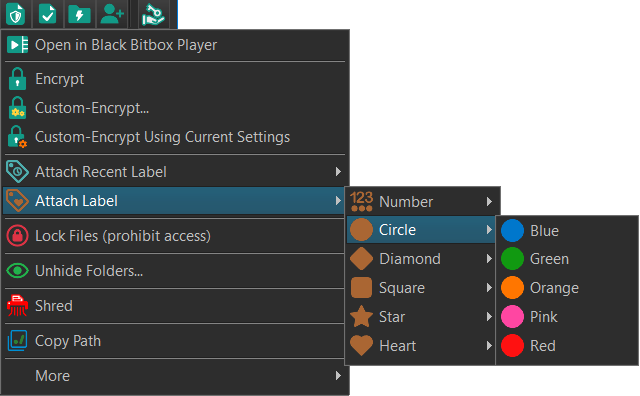Click the brown diamond shape icon

coord(361,258)
